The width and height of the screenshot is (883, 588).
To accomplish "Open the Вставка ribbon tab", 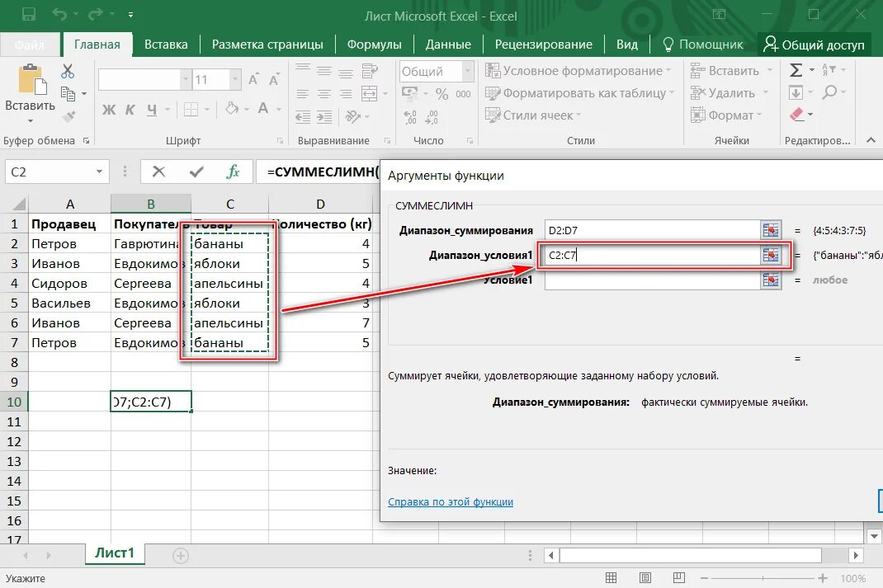I will [x=166, y=45].
